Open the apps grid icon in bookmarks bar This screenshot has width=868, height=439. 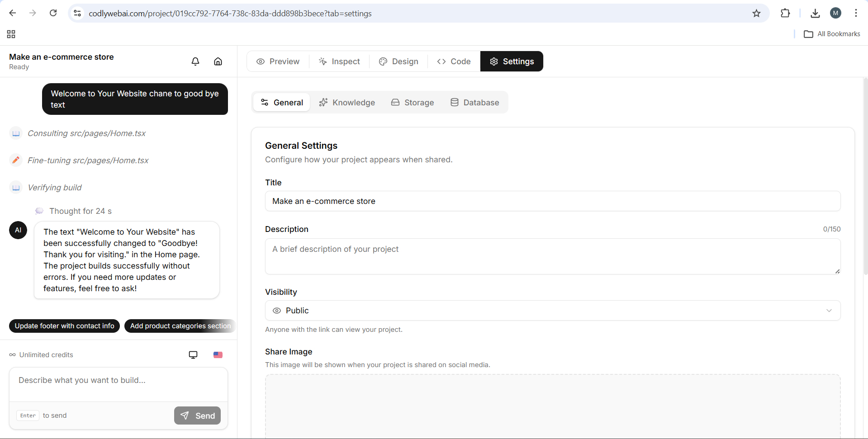(x=11, y=34)
